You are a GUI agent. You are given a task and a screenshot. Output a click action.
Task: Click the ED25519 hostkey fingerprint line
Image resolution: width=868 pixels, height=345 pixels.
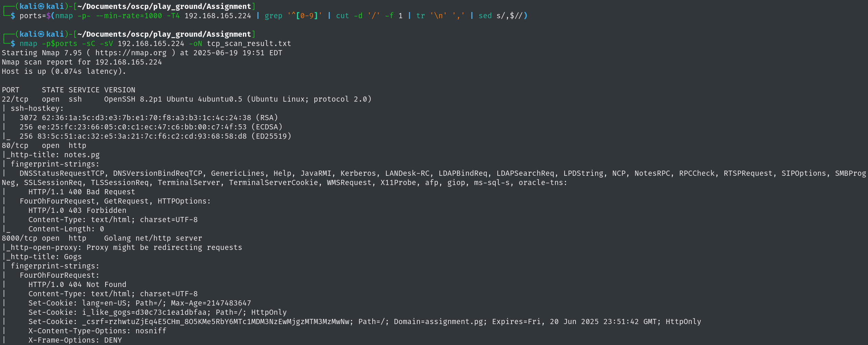(x=155, y=136)
